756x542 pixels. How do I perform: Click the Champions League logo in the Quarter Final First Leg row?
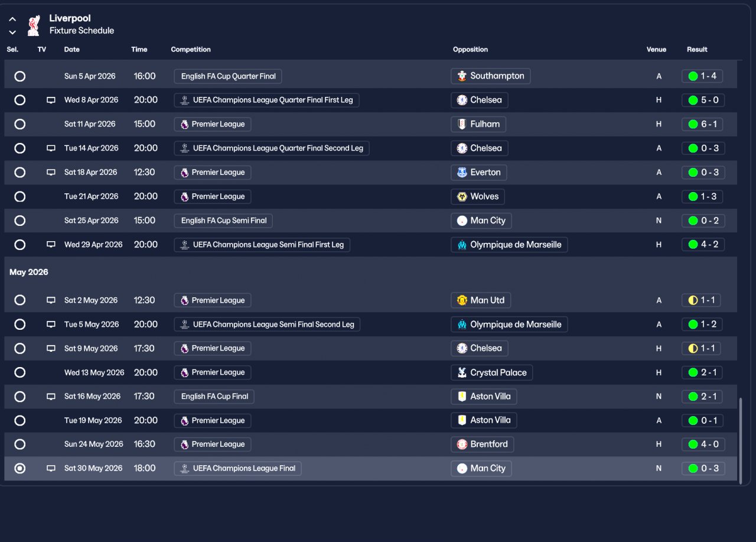click(x=185, y=100)
